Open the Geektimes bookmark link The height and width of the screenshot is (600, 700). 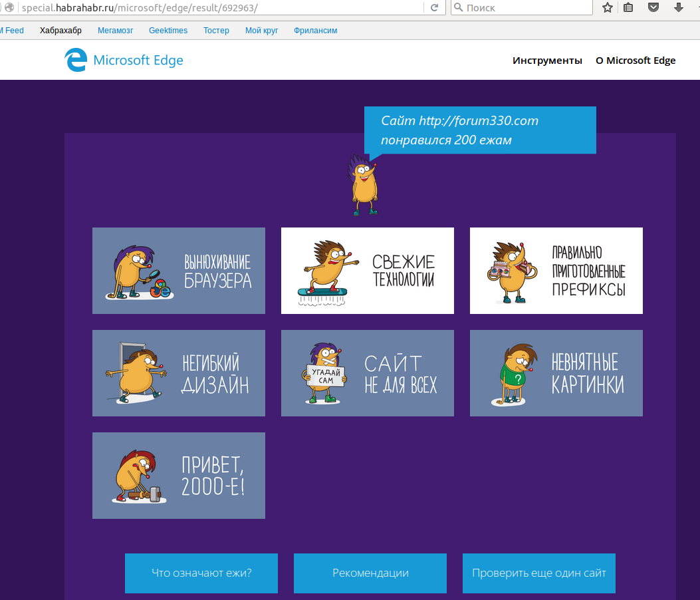(x=168, y=31)
